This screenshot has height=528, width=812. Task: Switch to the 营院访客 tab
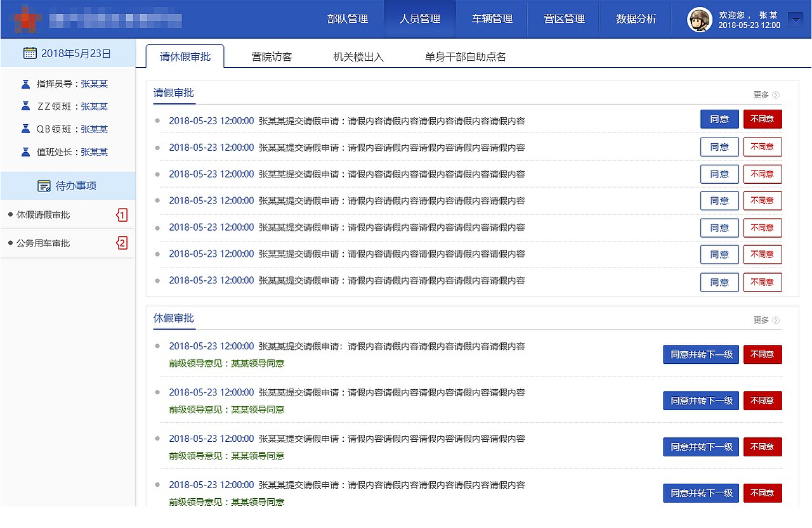click(x=272, y=56)
